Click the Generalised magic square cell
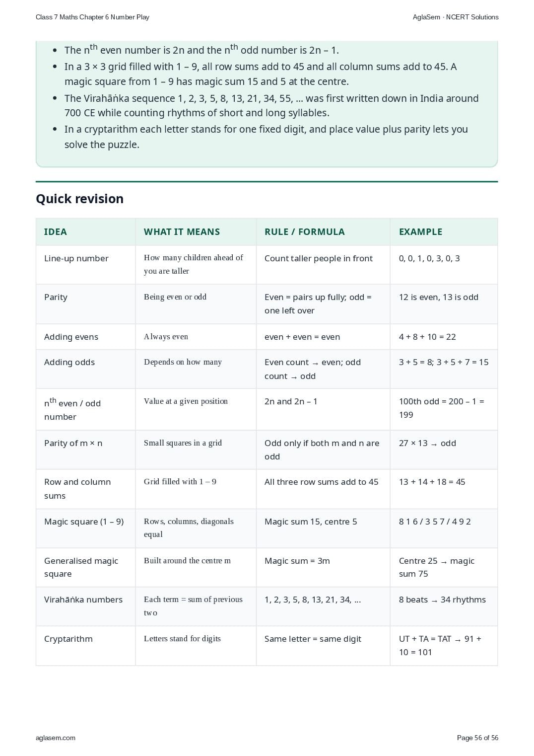This screenshot has width=534, height=756. 85,567
